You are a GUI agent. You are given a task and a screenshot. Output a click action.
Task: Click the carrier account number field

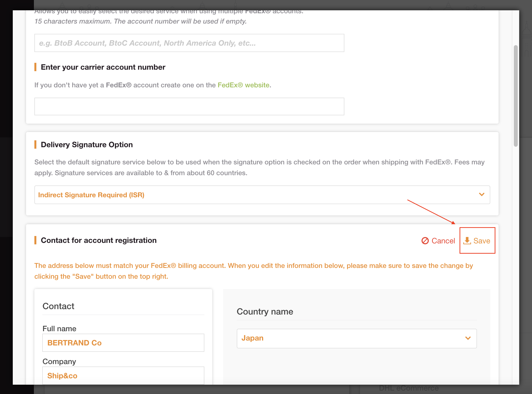click(189, 106)
